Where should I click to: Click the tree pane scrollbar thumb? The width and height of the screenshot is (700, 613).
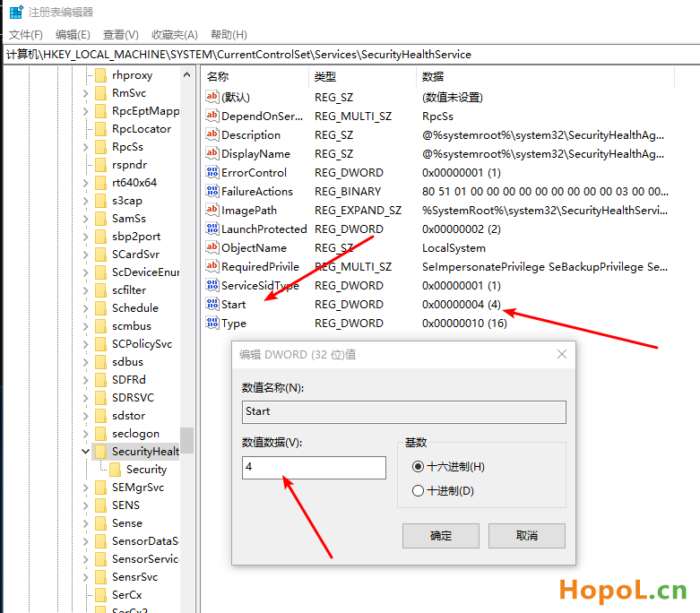[x=186, y=440]
